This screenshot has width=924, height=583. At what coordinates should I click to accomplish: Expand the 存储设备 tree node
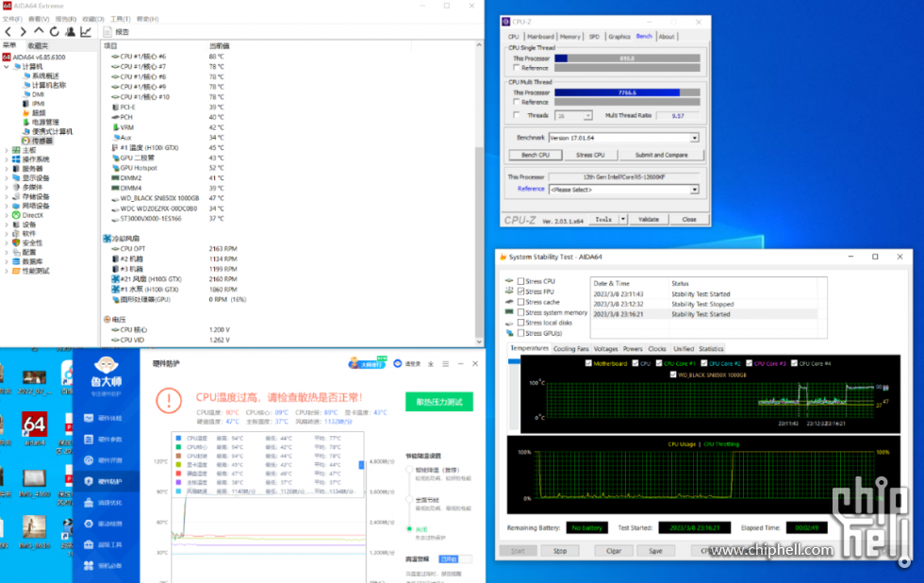coord(7,196)
